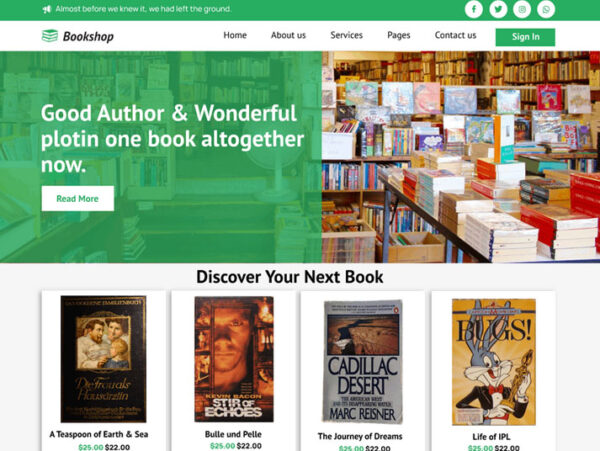600x451 pixels.
Task: Open the WhatsApp social icon
Action: point(546,9)
